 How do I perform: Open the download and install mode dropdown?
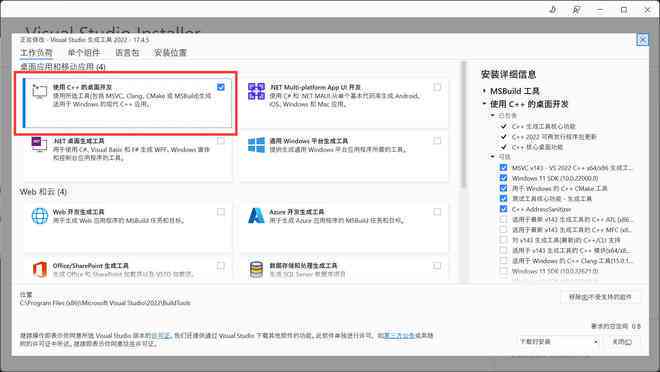pos(559,341)
